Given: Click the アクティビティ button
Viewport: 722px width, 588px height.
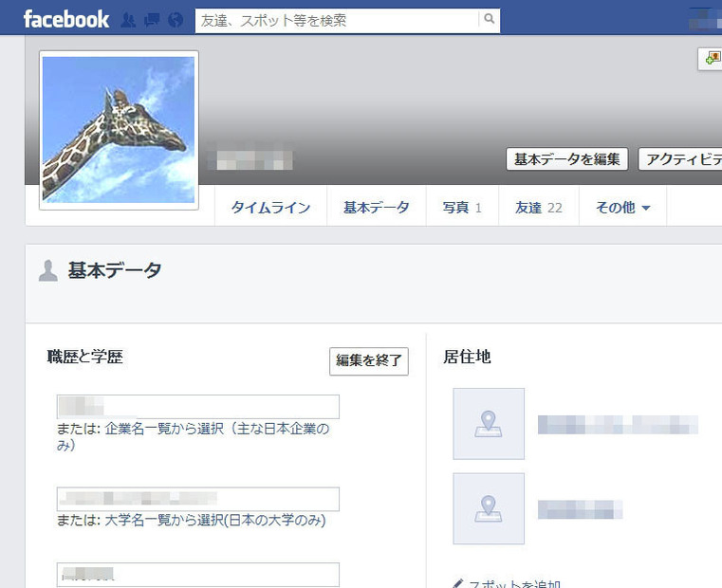Looking at the screenshot, I should (x=680, y=159).
